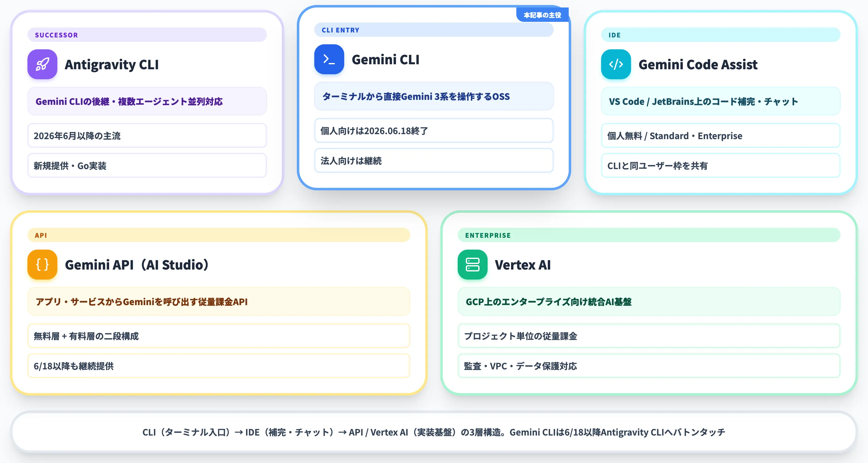Click the 'CLIと同ユーザー枠を共有' row
This screenshot has width=868, height=463.
pos(721,166)
